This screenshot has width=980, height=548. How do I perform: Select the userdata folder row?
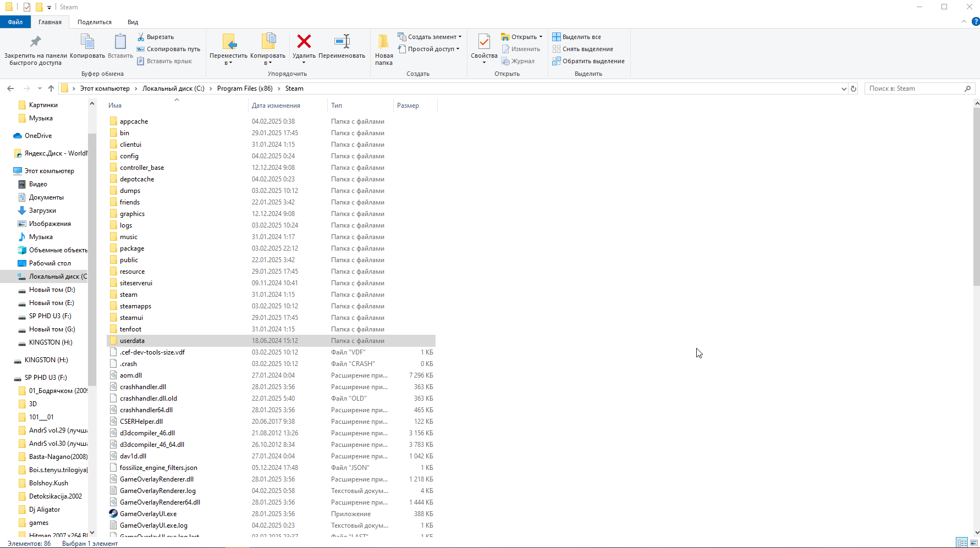[271, 341]
